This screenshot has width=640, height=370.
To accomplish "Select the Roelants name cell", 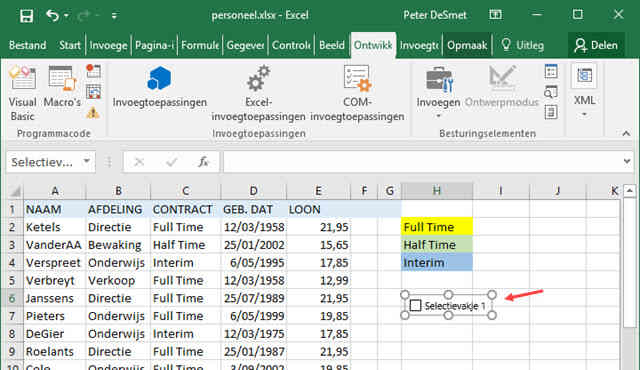I will pyautogui.click(x=55, y=352).
